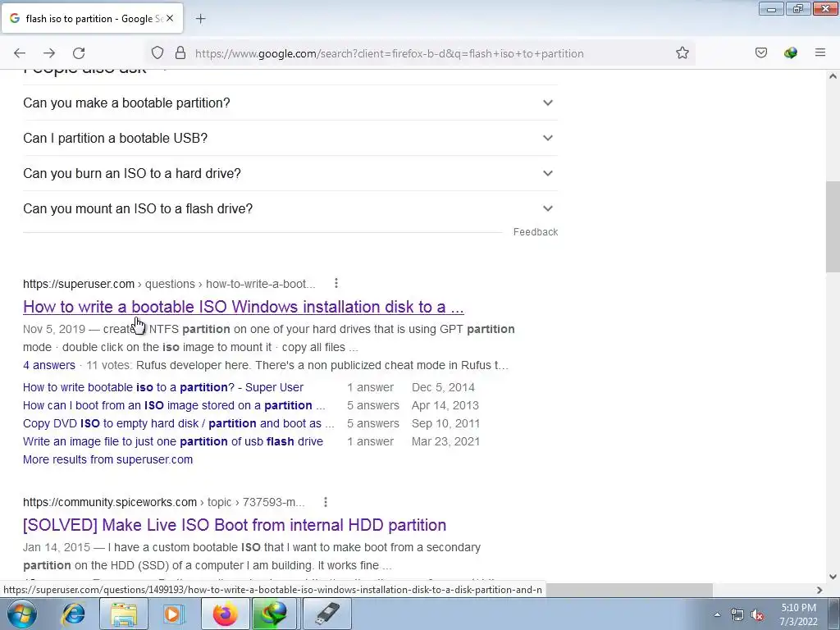The image size is (840, 630).
Task: Launch Internet Explorer from the taskbar
Action: (73, 614)
